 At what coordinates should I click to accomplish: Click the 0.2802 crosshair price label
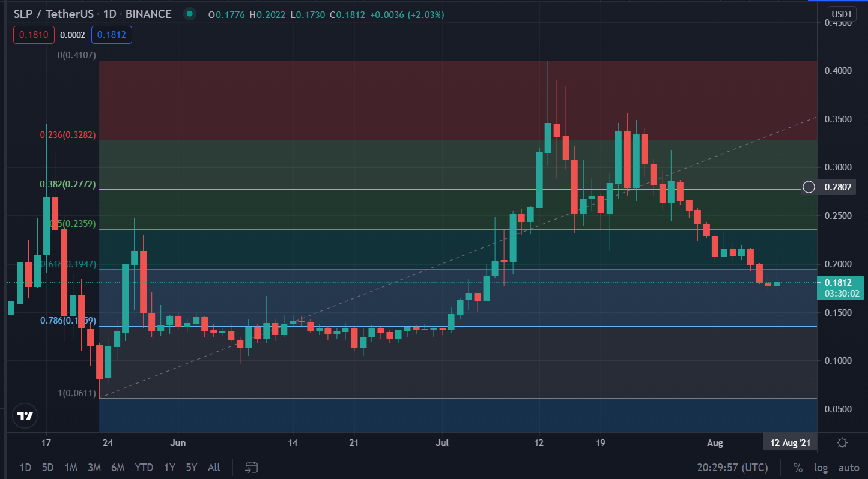tap(837, 187)
